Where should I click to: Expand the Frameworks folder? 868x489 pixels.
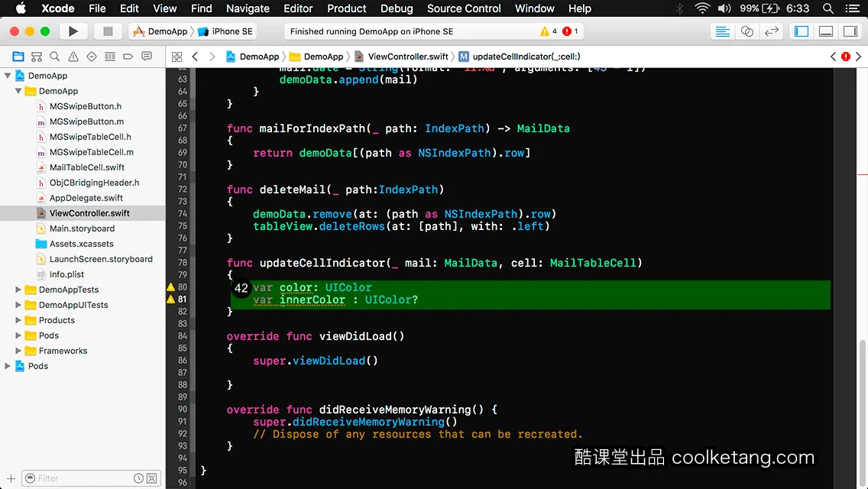click(x=18, y=351)
